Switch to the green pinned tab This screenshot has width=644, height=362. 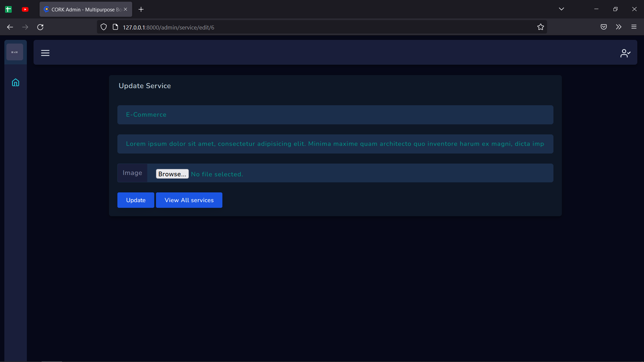[8, 9]
